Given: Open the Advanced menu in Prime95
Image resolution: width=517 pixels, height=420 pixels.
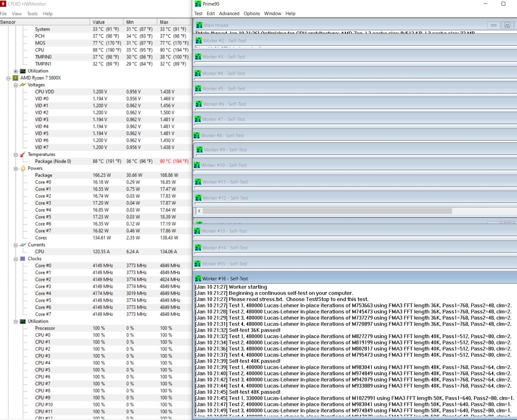Looking at the screenshot, I should tap(229, 14).
